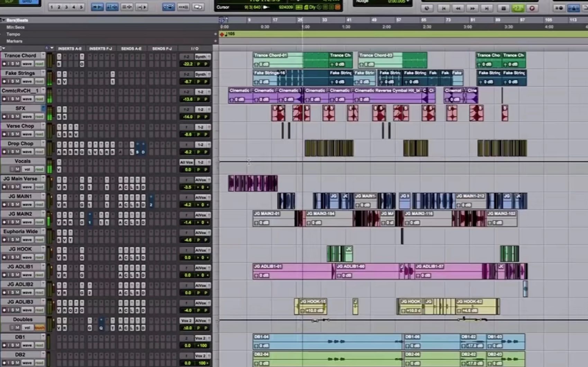
Task: Click the INSERTS F-J column header
Action: 101,48
